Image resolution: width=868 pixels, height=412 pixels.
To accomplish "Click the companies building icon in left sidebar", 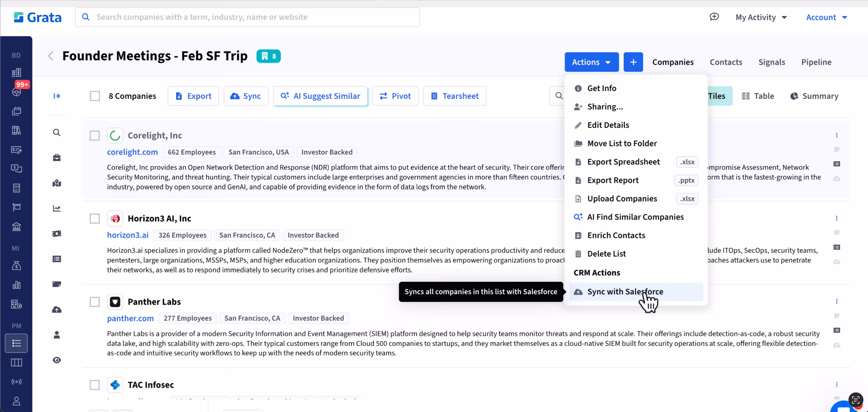I will (x=16, y=73).
